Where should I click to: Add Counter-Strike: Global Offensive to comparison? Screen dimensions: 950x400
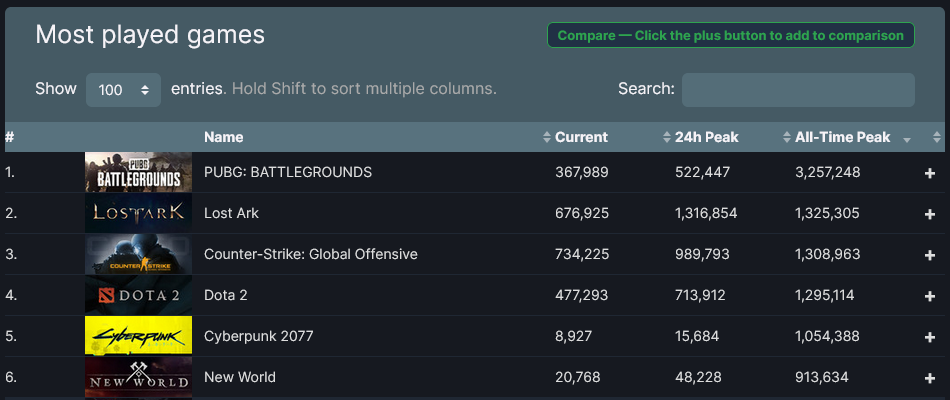pyautogui.click(x=929, y=255)
